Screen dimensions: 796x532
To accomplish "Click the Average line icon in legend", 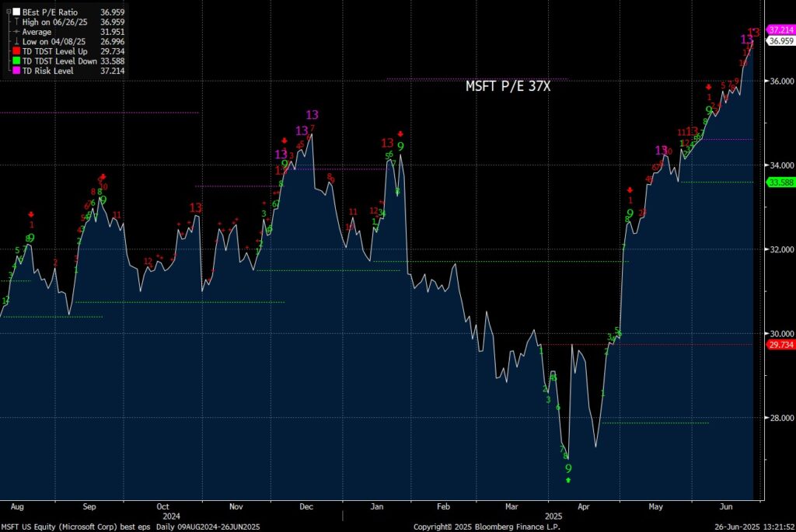I will pos(17,31).
